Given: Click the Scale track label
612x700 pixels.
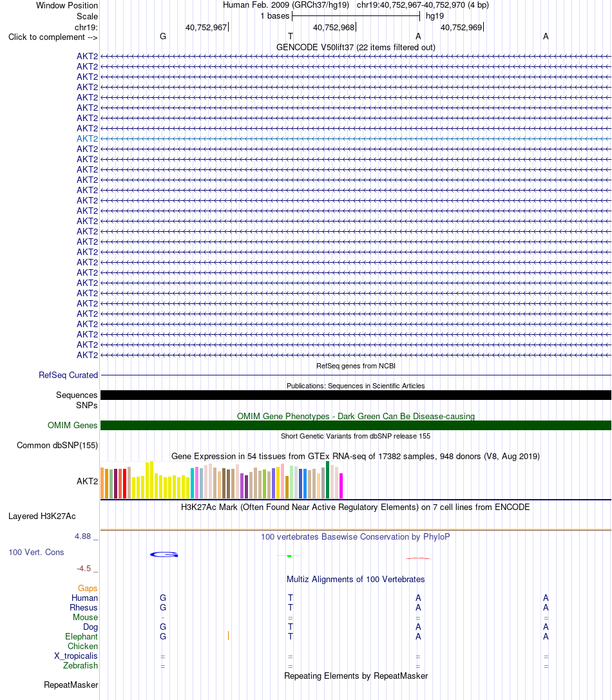Looking at the screenshot, I should tap(87, 17).
